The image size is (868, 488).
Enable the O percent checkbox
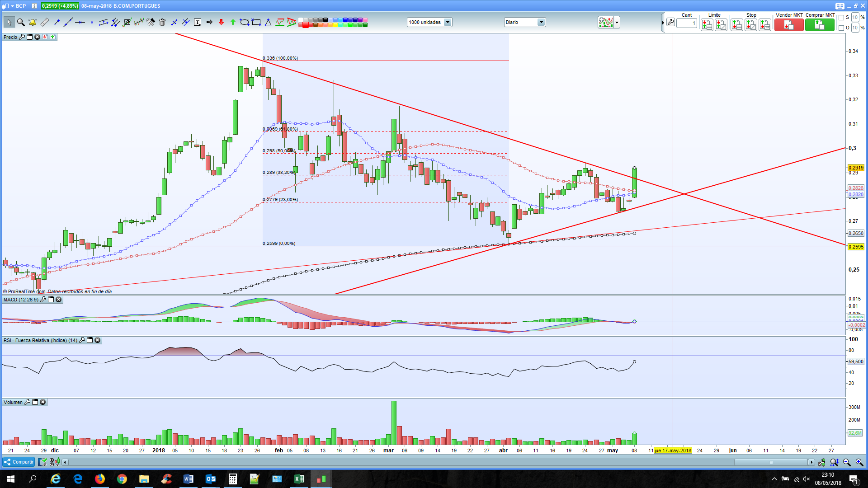tap(841, 28)
